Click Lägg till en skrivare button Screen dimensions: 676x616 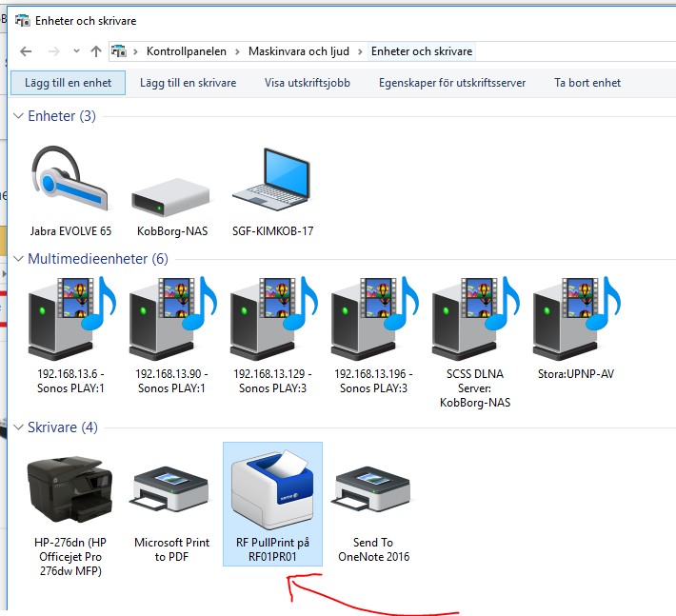click(188, 83)
